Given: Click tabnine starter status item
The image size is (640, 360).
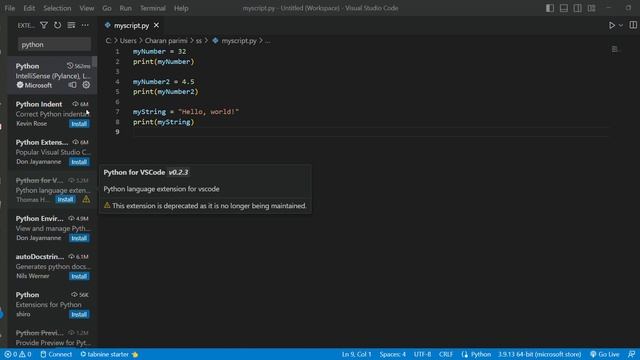Looking at the screenshot, I should [109, 354].
